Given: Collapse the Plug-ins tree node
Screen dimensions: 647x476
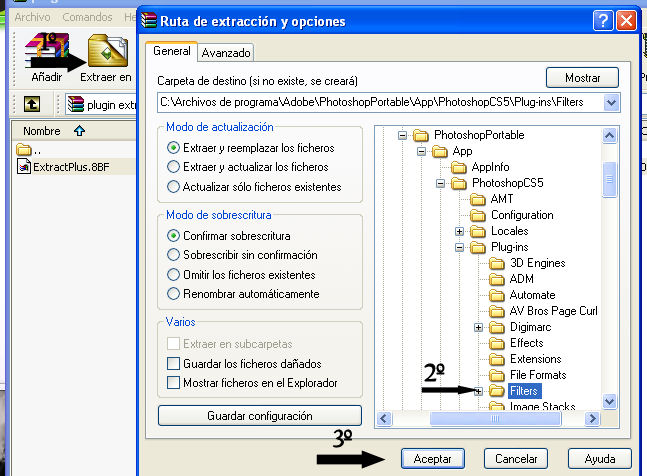Looking at the screenshot, I should click(459, 247).
